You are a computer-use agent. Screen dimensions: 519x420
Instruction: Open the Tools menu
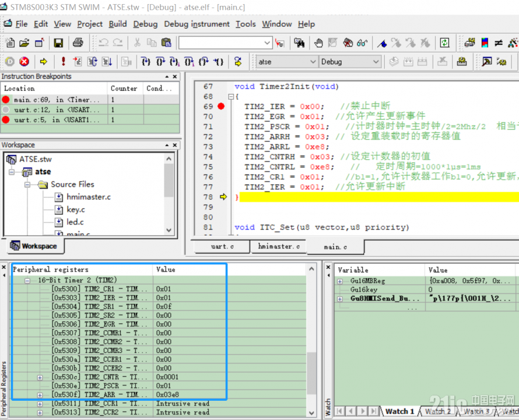[x=246, y=24]
